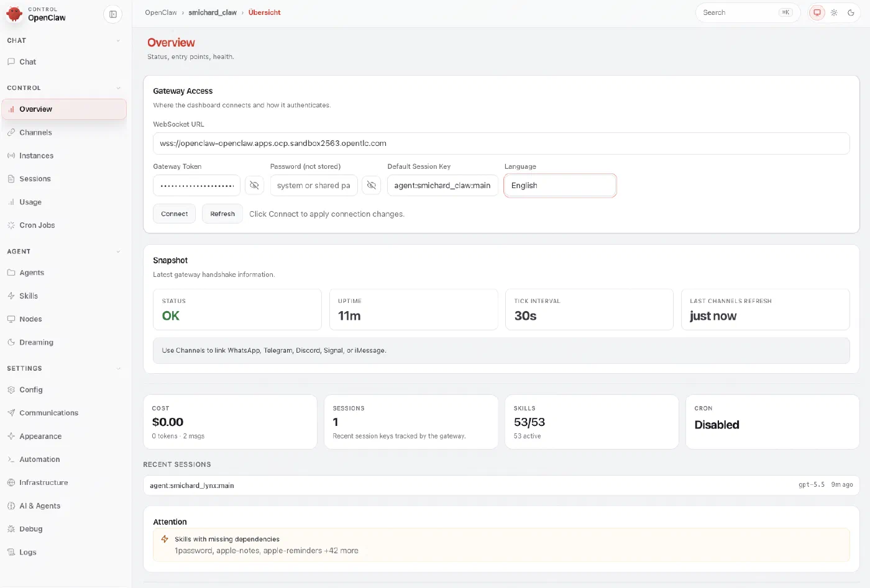This screenshot has width=870, height=588.
Task: Toggle Gateway Token visibility eye icon
Action: 254,185
